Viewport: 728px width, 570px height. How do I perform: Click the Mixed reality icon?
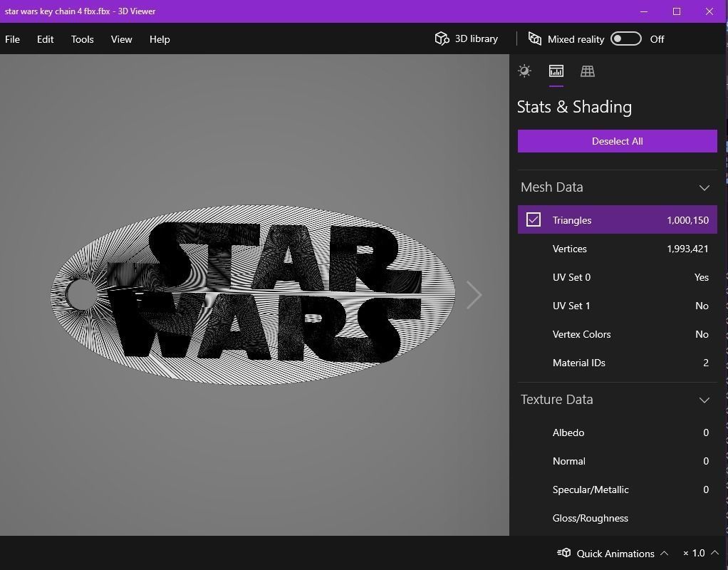pos(535,38)
